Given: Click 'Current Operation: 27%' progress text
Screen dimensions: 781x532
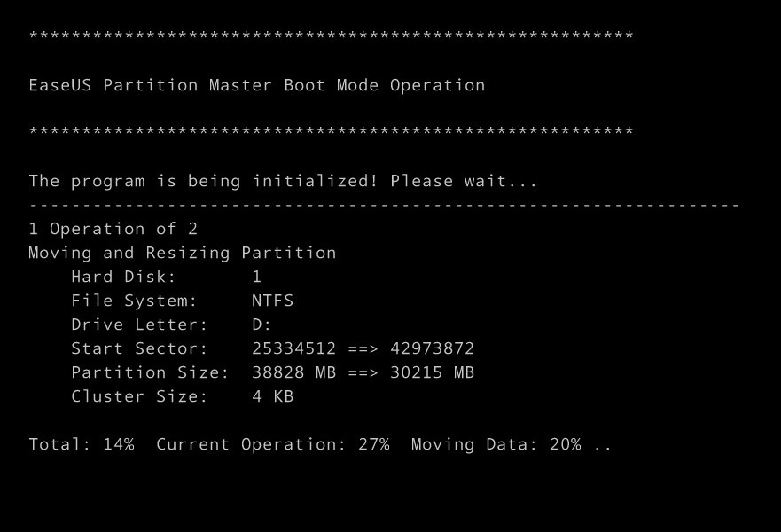Looking at the screenshot, I should [x=273, y=444].
